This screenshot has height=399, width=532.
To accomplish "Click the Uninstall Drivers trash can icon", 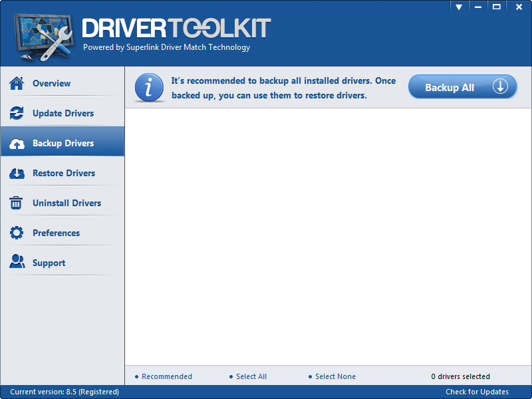I will tap(16, 203).
